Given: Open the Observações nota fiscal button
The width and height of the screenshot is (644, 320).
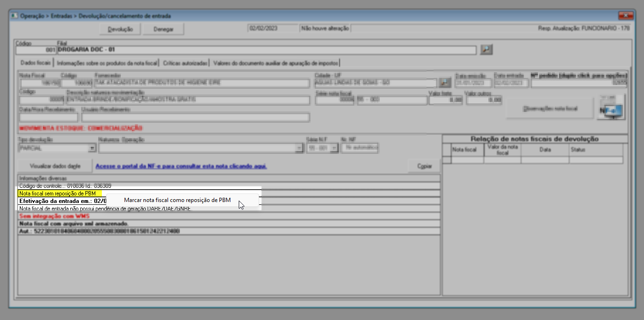Looking at the screenshot, I should pyautogui.click(x=550, y=109).
